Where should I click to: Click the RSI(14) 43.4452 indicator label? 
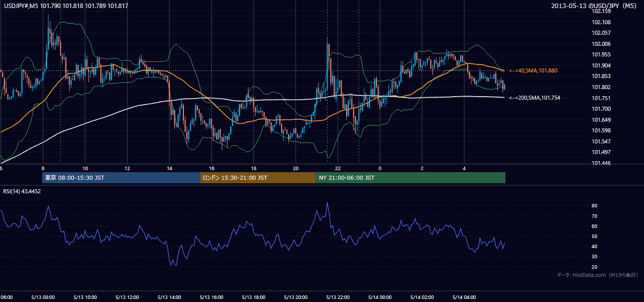point(22,191)
